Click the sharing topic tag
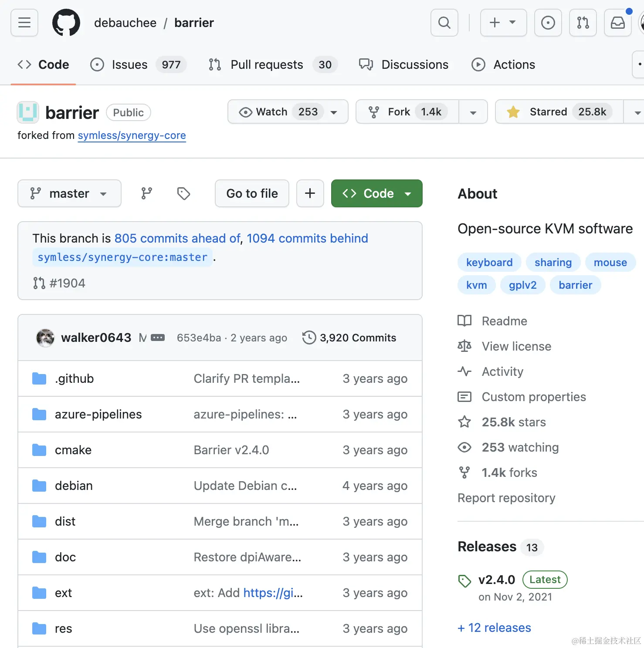The image size is (644, 648). tap(553, 262)
